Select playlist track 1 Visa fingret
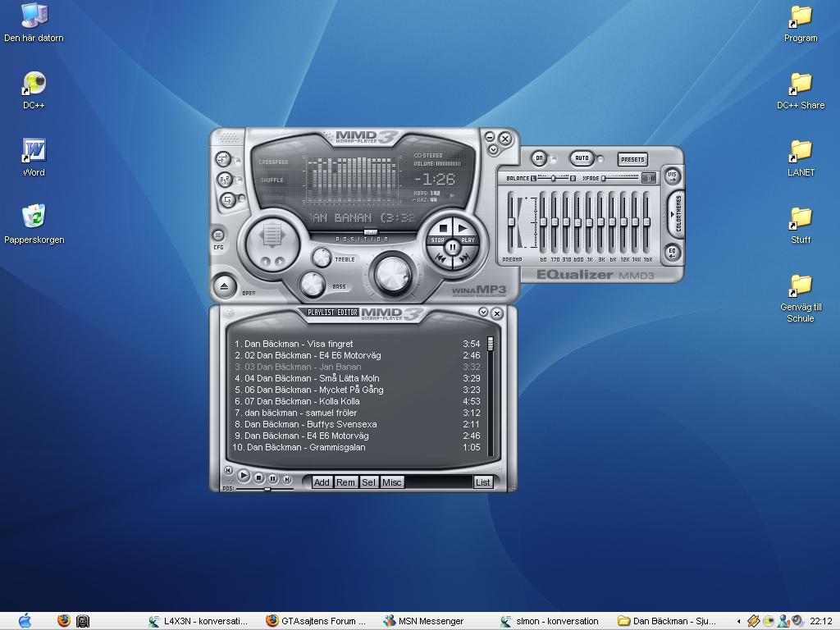Screen dimensions: 840x630 (357, 344)
